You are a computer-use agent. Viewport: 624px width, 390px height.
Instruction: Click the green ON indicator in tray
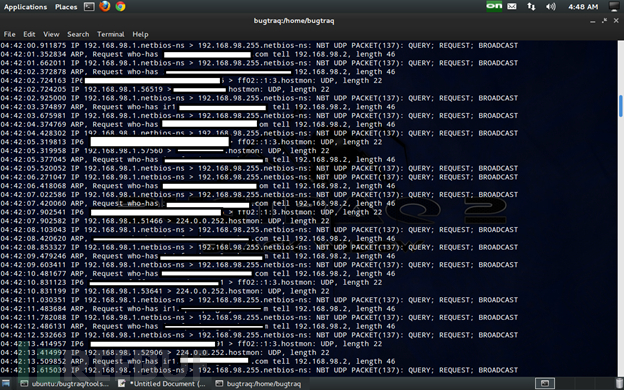point(494,6)
